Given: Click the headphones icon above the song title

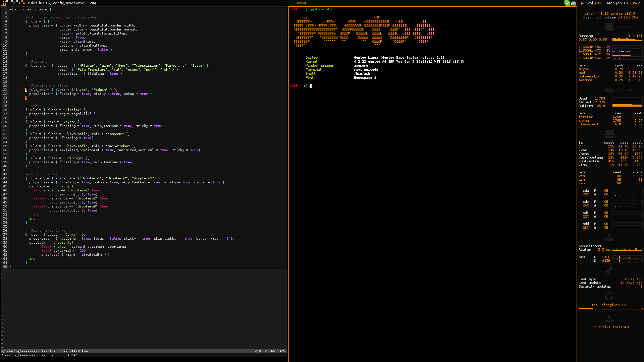Looking at the screenshot, I should 609,296.
